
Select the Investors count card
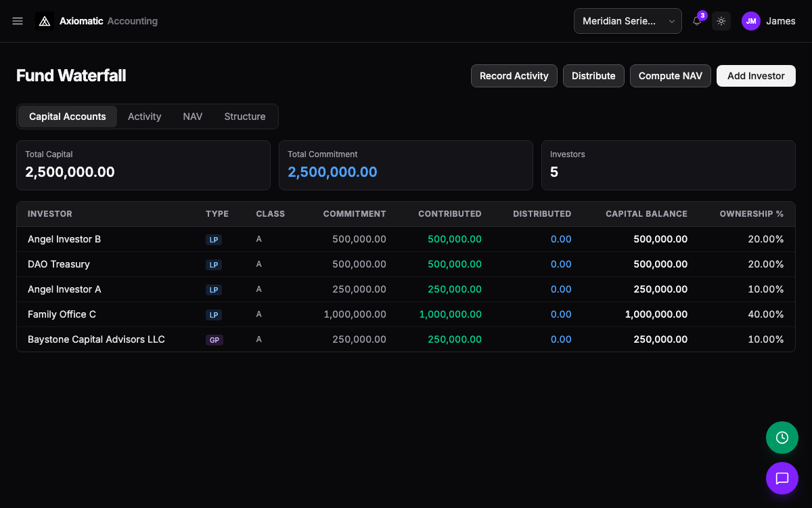click(x=669, y=165)
